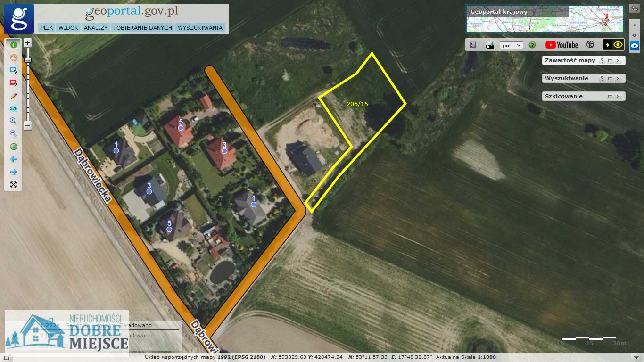Viewport: 644px width, 362px height.
Task: Expand the Szkicowanie panel window
Action: point(610,97)
